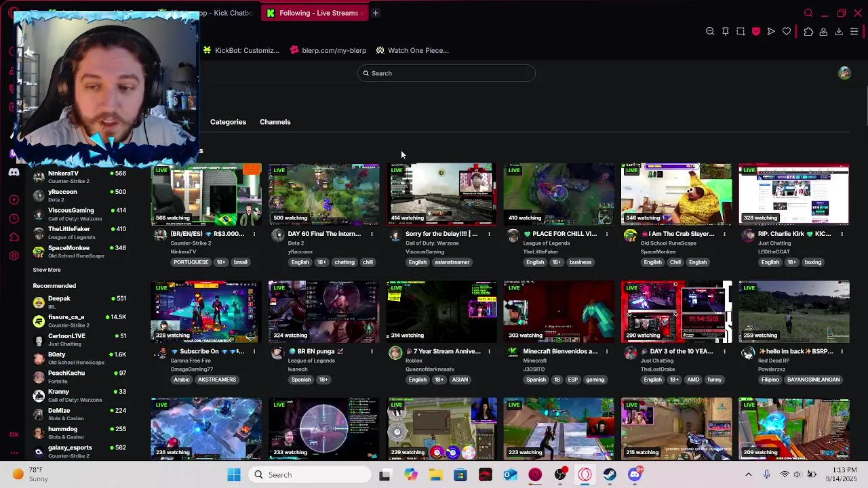Open options menu for PLACE FOR CHILL stream

(606, 234)
